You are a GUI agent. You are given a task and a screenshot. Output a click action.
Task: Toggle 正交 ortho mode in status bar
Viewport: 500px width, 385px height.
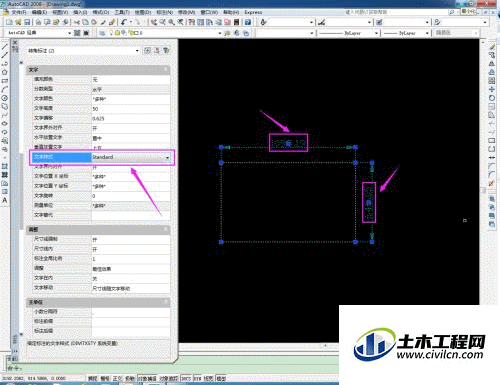point(117,379)
